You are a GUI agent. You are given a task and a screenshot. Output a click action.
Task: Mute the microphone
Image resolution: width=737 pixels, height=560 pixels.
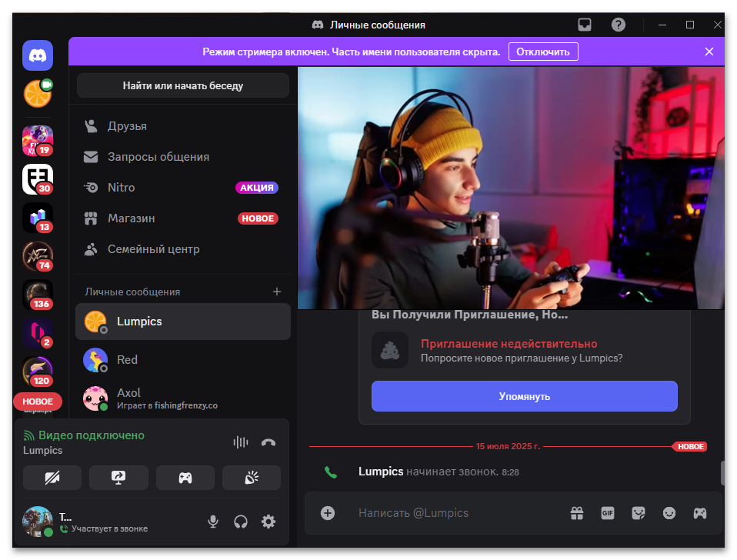point(213,522)
